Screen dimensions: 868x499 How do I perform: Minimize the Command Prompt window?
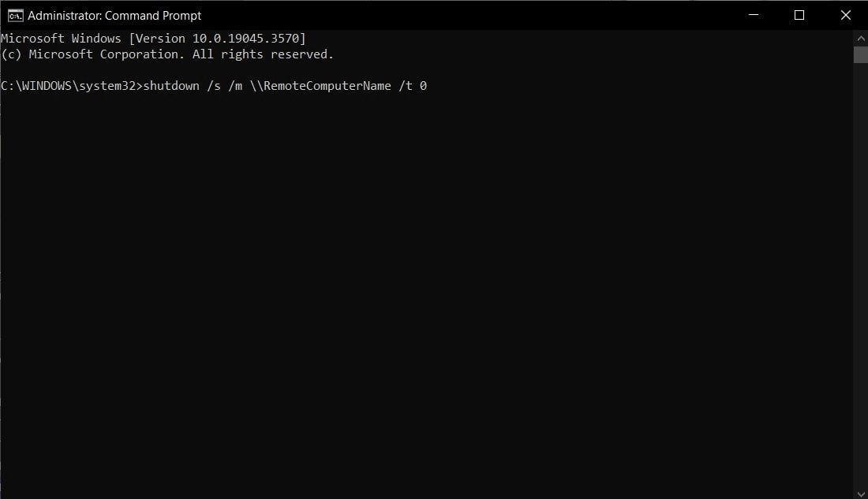tap(753, 15)
